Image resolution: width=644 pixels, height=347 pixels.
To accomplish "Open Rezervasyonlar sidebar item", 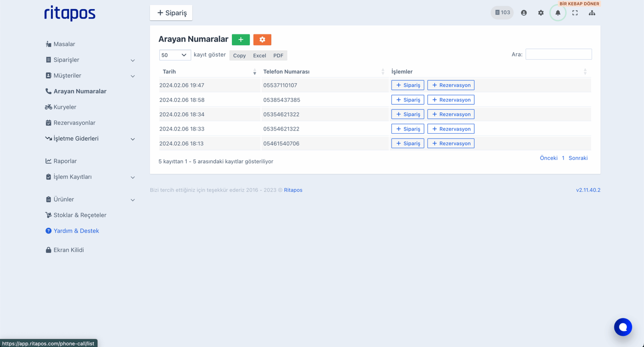I will point(74,123).
